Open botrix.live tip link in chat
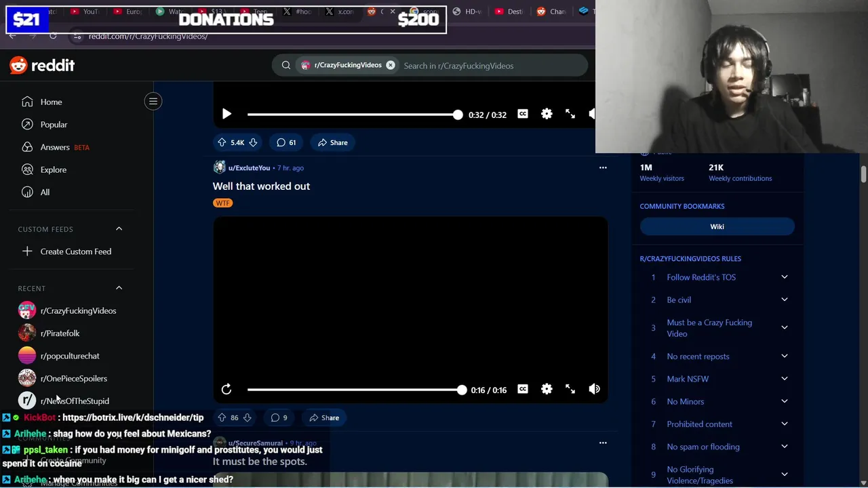The image size is (868, 488). [x=133, y=418]
